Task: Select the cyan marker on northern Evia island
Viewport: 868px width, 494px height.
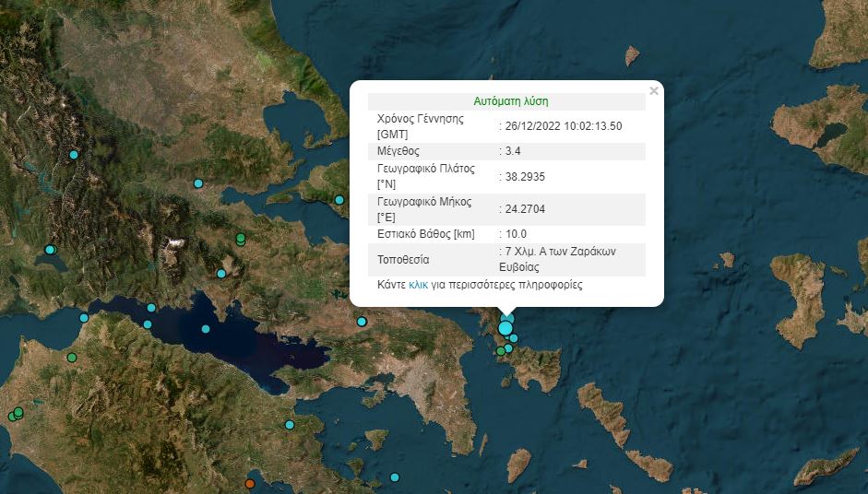Action: click(x=339, y=200)
